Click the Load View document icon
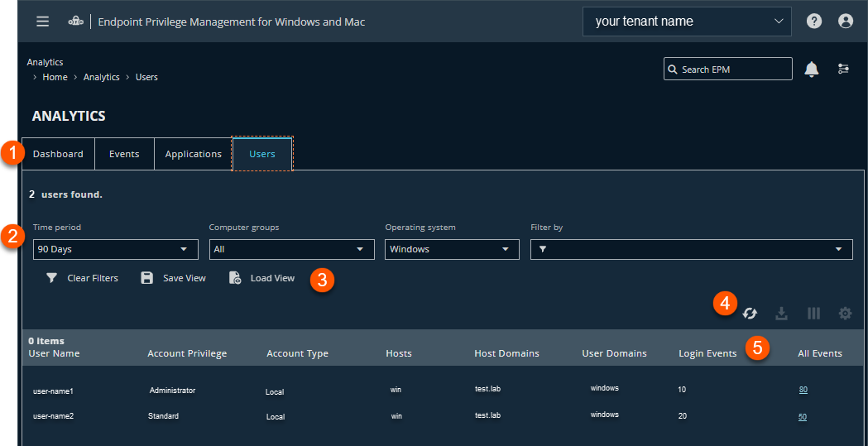 235,278
